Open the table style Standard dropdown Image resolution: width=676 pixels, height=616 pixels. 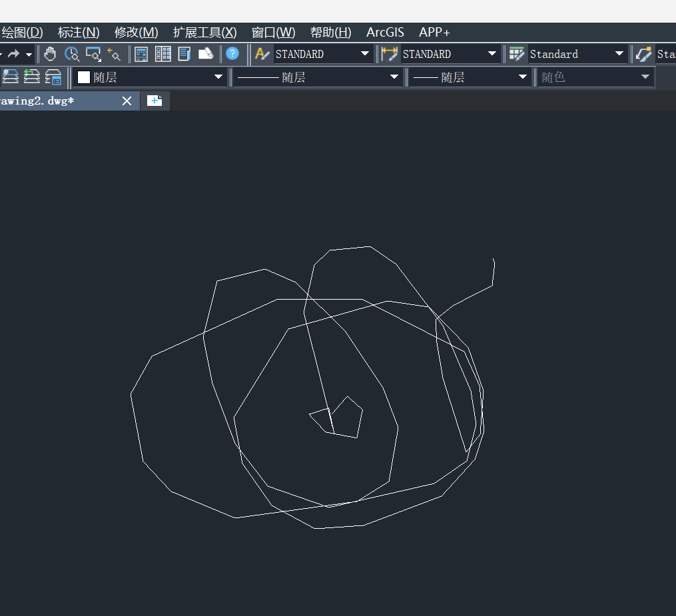click(619, 54)
